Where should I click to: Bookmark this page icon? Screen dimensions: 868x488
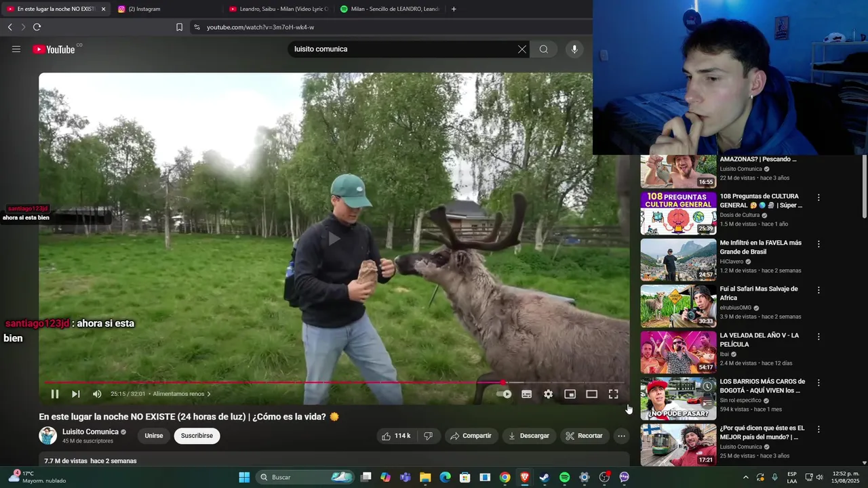point(179,27)
